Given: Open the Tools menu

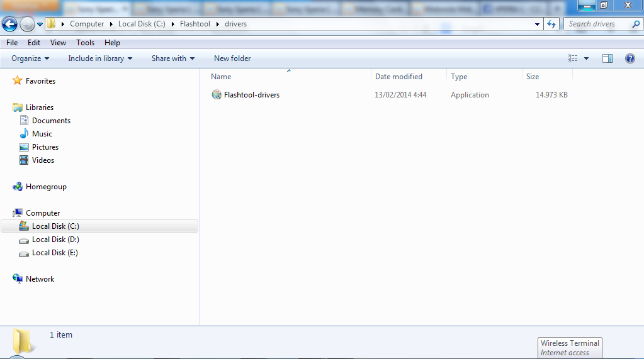Looking at the screenshot, I should tap(85, 43).
